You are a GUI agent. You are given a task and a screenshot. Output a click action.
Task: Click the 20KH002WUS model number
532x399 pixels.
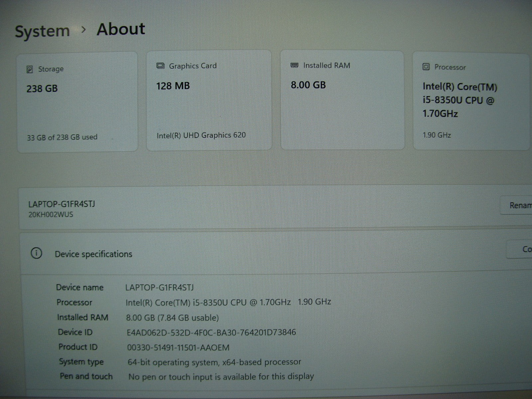(x=51, y=214)
